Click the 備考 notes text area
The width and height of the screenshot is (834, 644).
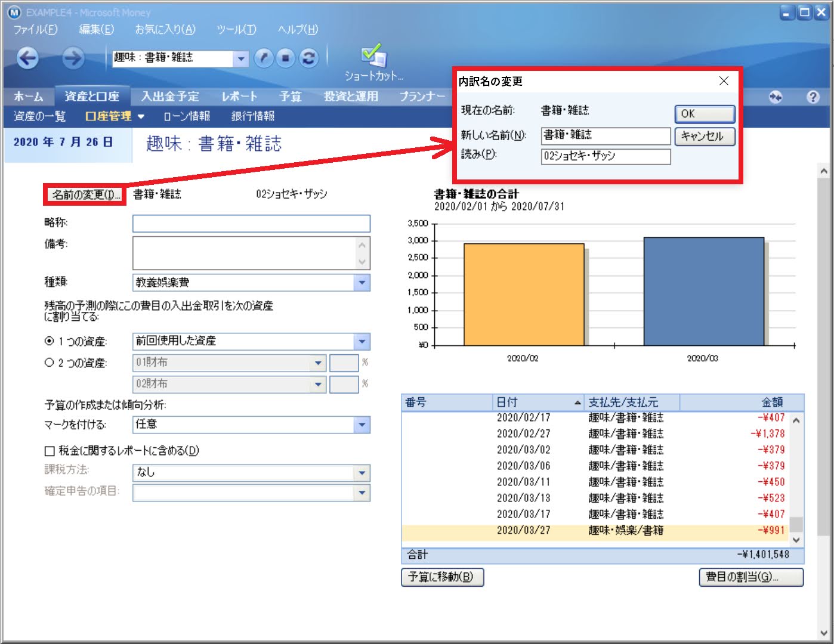251,253
